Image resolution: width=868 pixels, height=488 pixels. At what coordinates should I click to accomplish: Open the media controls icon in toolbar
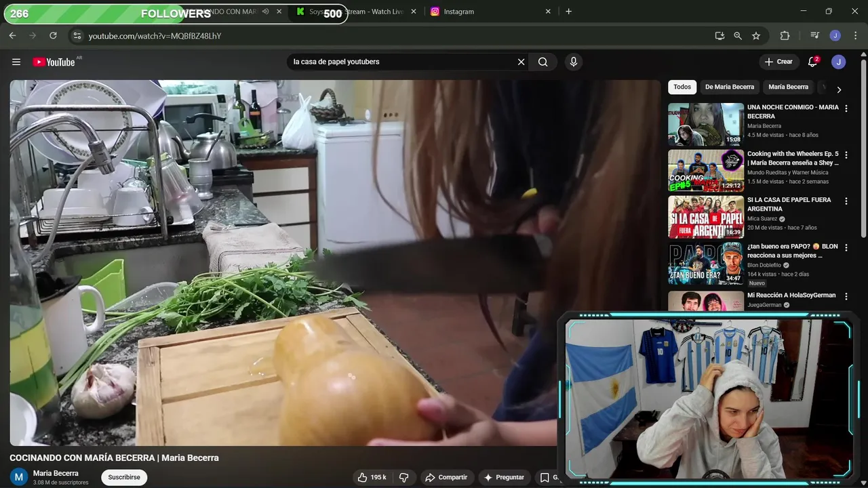point(815,36)
